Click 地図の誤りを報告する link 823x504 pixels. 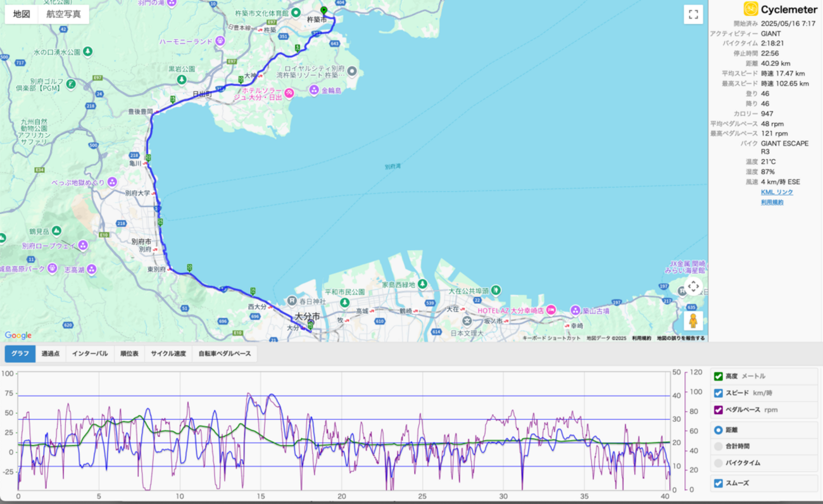click(x=681, y=339)
